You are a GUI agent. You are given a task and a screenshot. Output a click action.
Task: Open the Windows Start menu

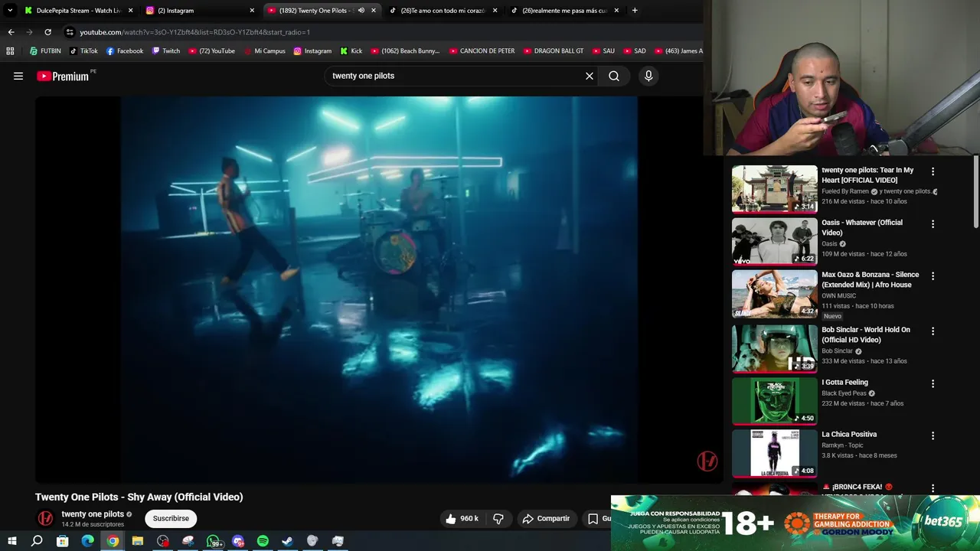11,541
